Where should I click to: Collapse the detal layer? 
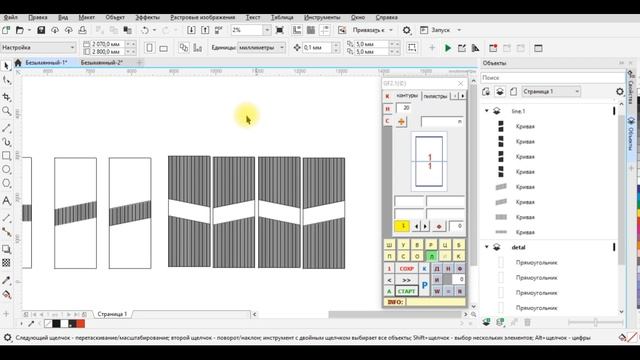[487, 247]
